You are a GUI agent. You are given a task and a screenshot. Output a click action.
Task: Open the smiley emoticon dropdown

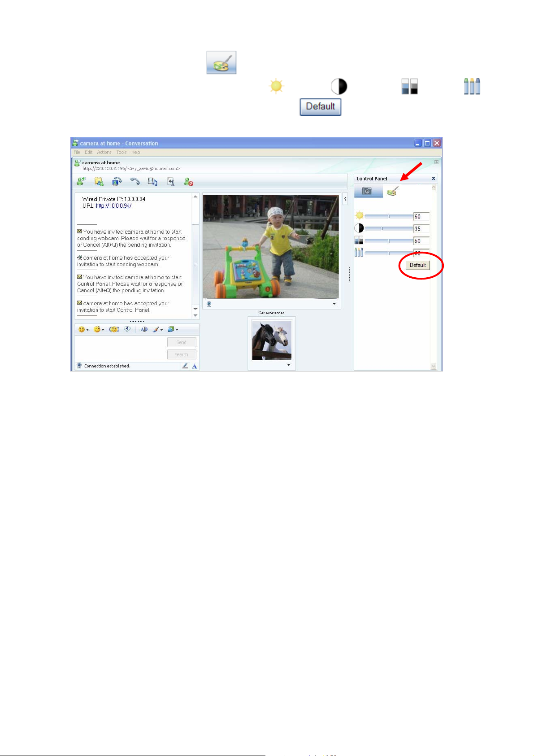[83, 329]
